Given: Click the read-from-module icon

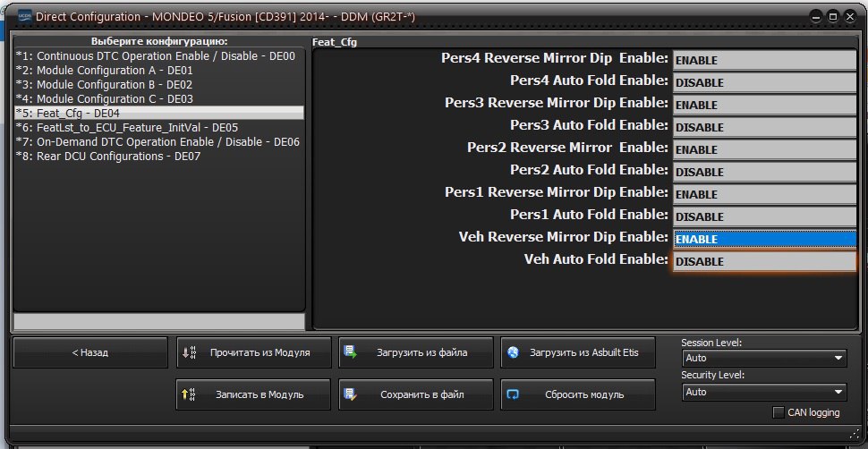Looking at the screenshot, I should pyautogui.click(x=189, y=352).
